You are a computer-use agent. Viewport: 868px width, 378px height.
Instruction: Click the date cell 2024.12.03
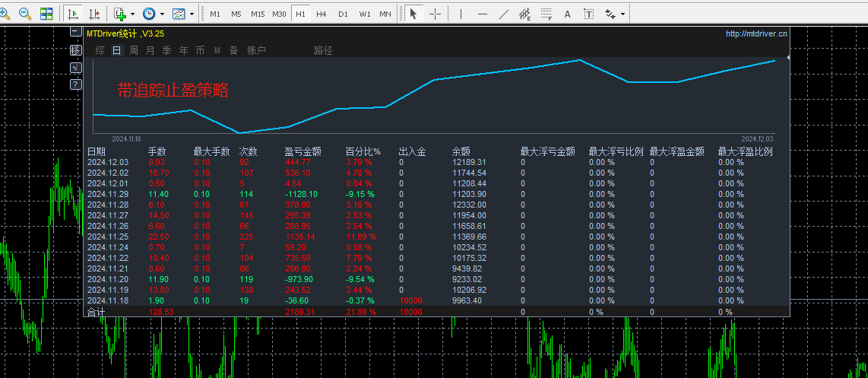[x=108, y=162]
